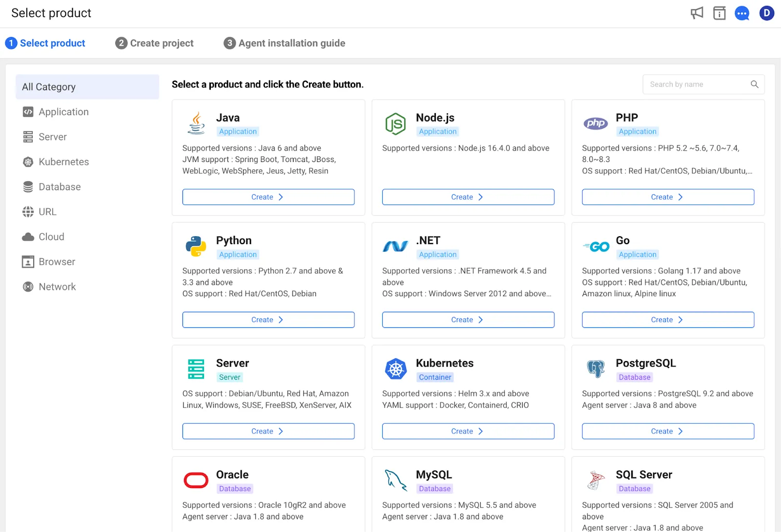This screenshot has width=781, height=532.
Task: Click the Browser window icon in sidebar
Action: click(28, 262)
